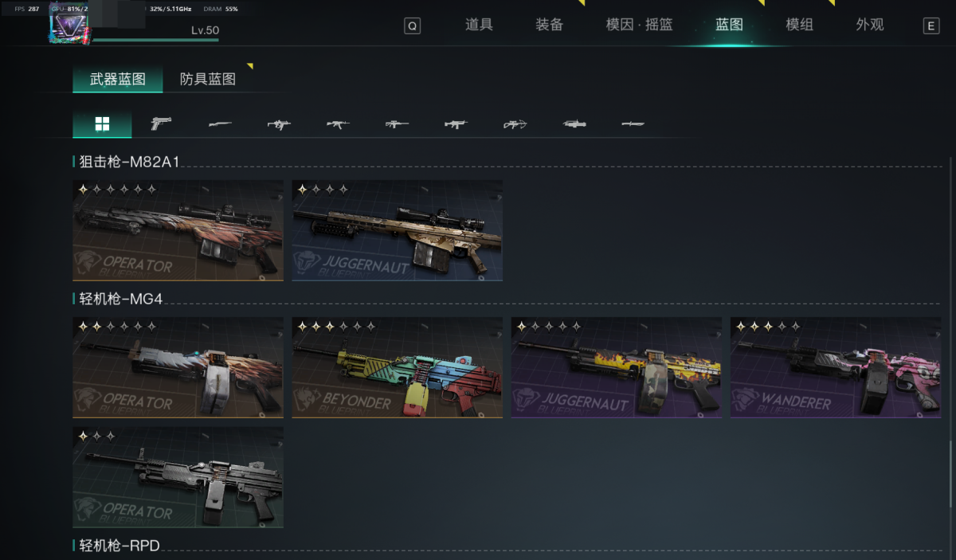
Task: Click the Lv.50 player level label
Action: coord(205,30)
